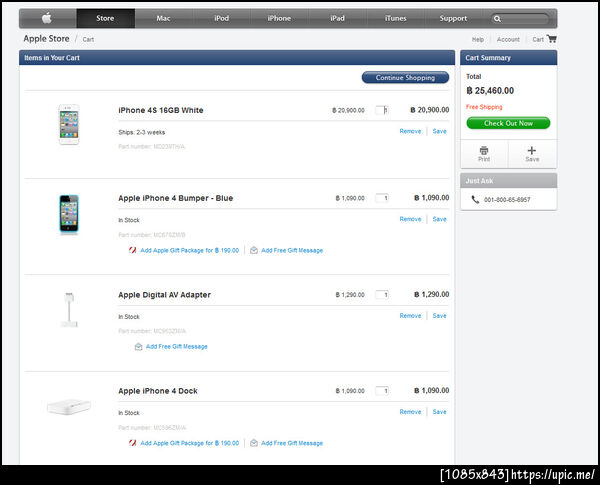Switch to the iPhone tab
The width and height of the screenshot is (600, 485).
(279, 18)
